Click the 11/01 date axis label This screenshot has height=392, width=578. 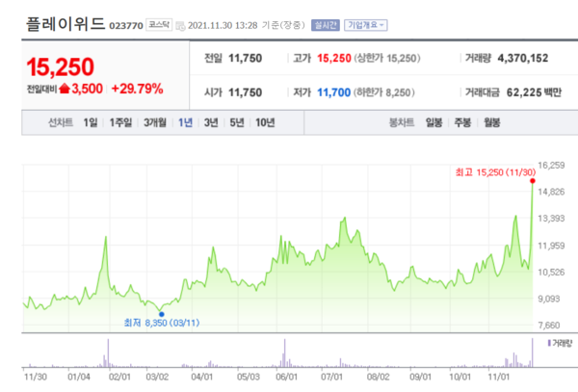[498, 377]
